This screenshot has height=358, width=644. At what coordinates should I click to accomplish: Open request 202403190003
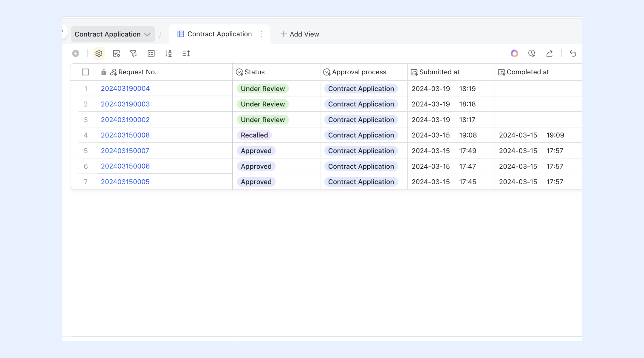[125, 104]
